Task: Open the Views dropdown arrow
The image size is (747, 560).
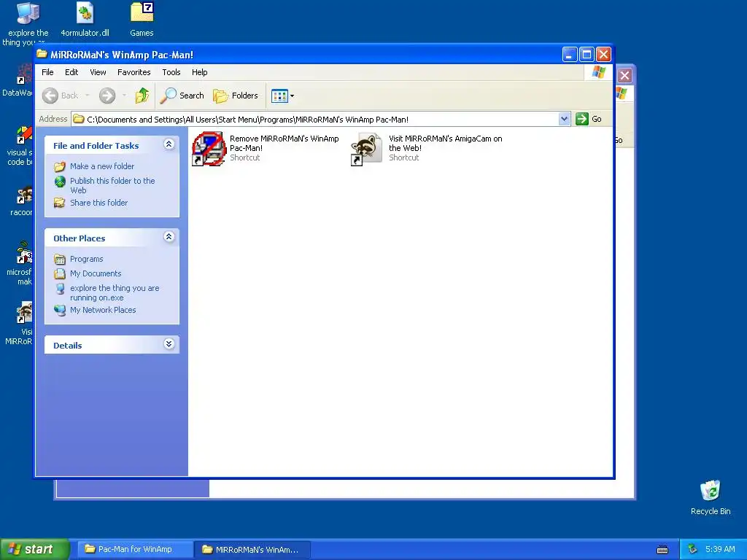Action: [292, 96]
